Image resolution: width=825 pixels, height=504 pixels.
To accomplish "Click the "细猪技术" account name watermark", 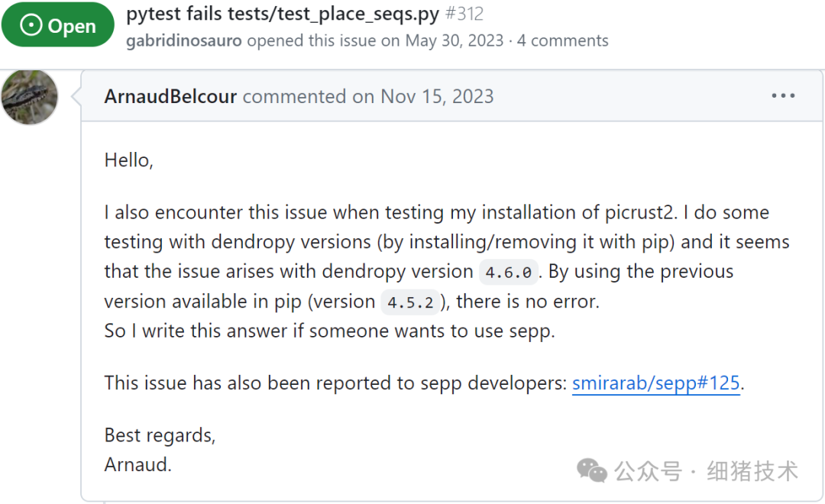I will [752, 470].
